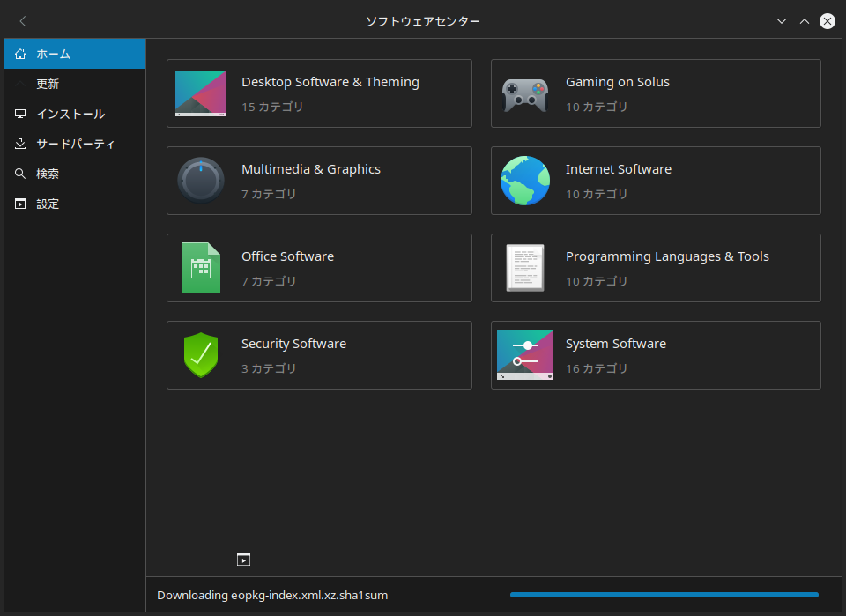Click the blue download progress bar
The width and height of the screenshot is (846, 616).
pos(664,595)
